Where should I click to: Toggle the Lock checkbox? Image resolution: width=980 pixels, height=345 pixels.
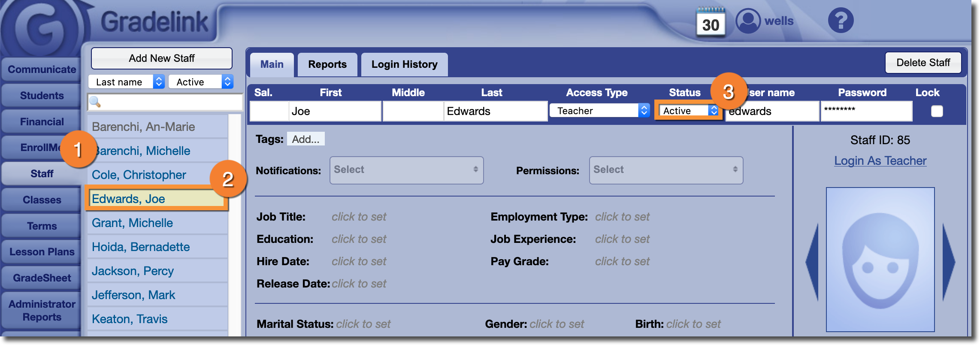point(937,111)
